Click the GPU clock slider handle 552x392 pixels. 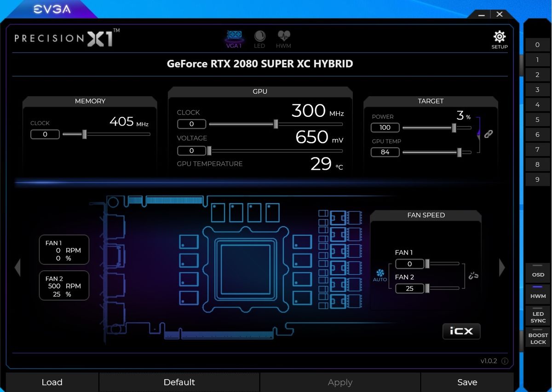[276, 124]
